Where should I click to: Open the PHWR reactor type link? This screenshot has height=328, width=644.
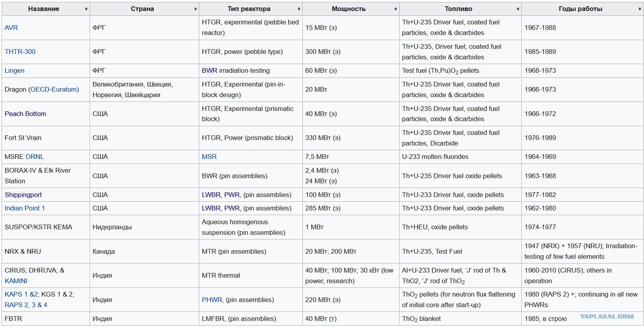click(212, 300)
